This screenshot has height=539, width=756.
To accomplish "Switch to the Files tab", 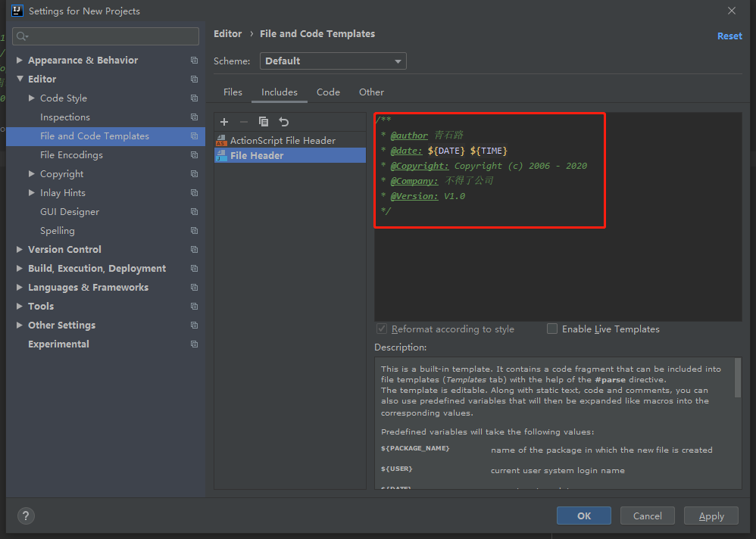I will (x=233, y=92).
